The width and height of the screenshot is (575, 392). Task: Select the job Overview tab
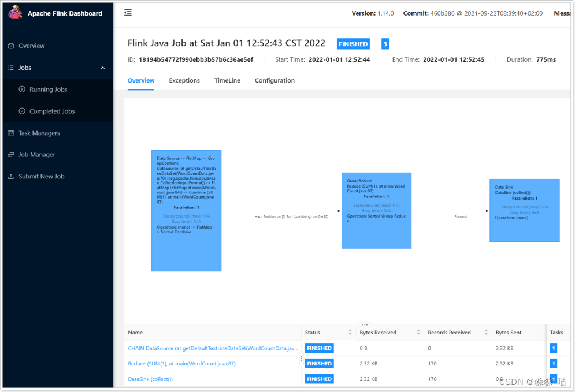141,80
